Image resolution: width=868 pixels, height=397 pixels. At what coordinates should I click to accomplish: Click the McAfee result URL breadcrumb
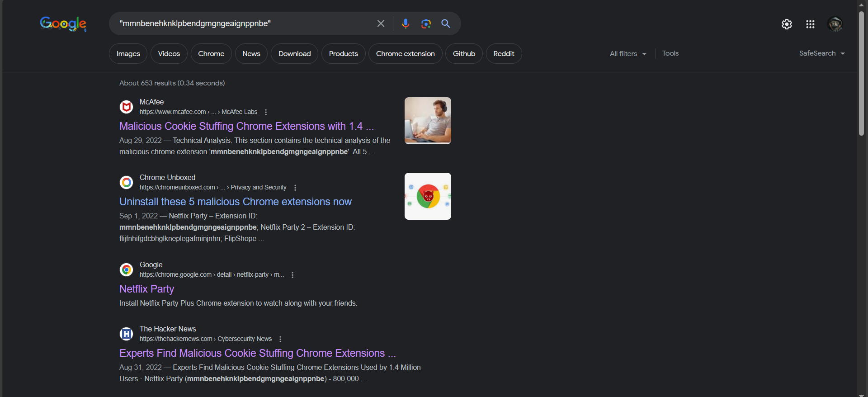(198, 112)
